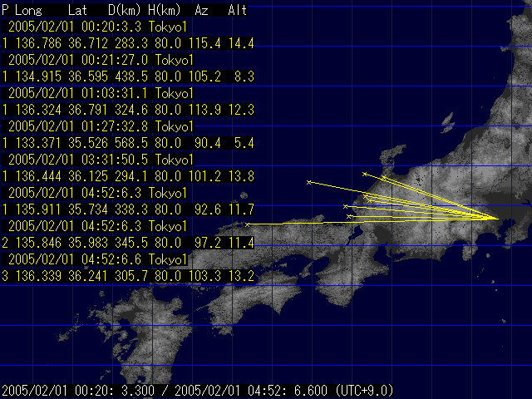Select the northernmost x marker on the map
Viewport: 532px width, 399px height.
(365, 173)
